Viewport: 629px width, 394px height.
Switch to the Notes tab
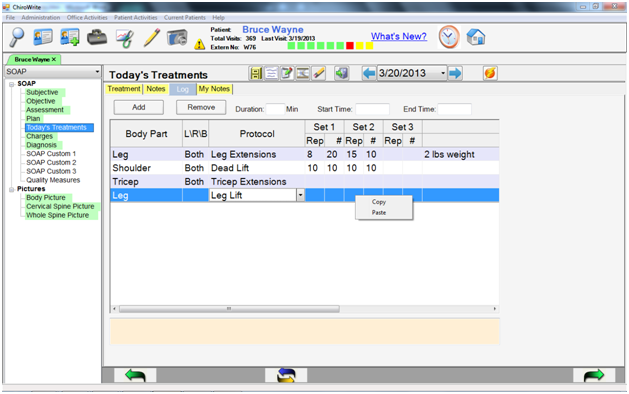tap(156, 89)
